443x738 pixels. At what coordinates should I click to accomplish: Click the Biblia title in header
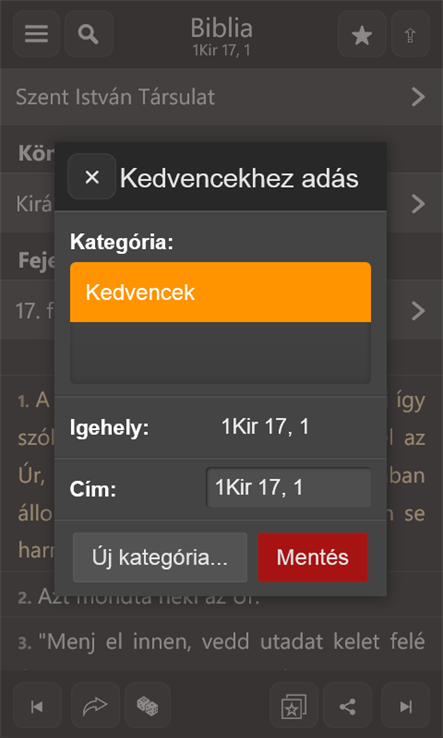221,28
